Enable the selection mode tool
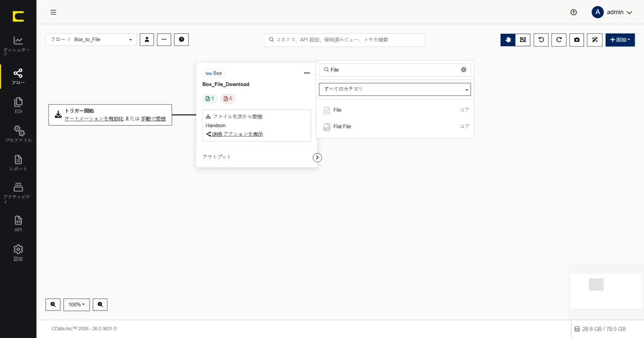Screen dimensions: 644x338 (523, 40)
